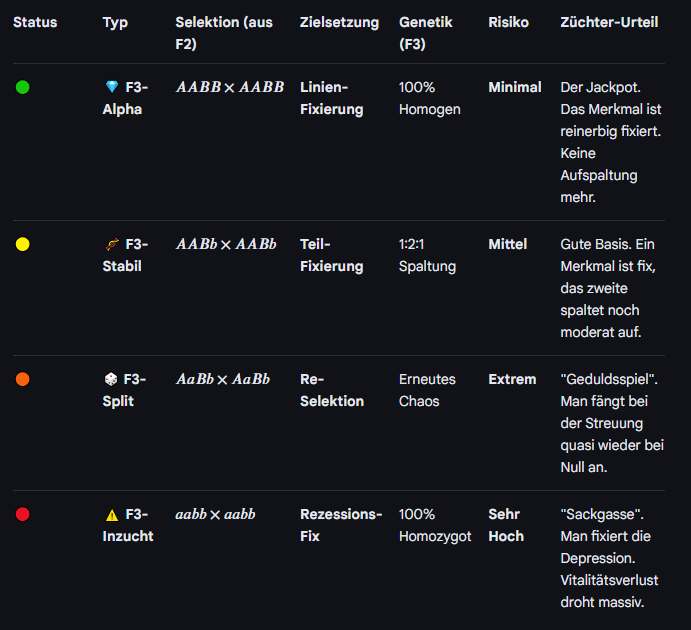
Task: Click the DNA icon beside F3-Stabil
Action: [x=112, y=244]
